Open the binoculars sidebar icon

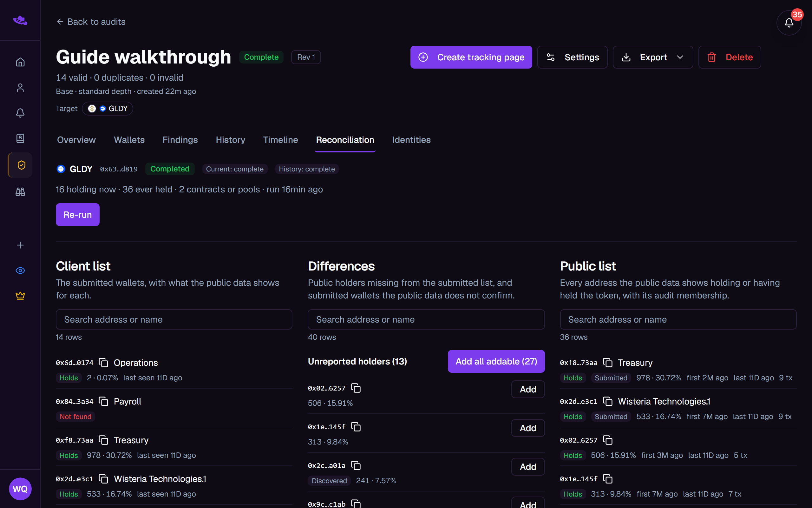click(x=20, y=192)
